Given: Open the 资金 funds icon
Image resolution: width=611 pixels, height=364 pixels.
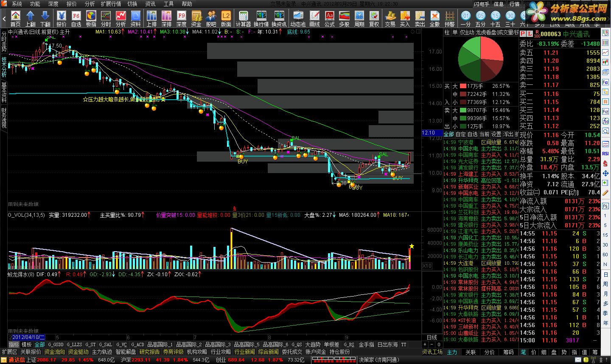Looking at the screenshot, I should point(196,19).
